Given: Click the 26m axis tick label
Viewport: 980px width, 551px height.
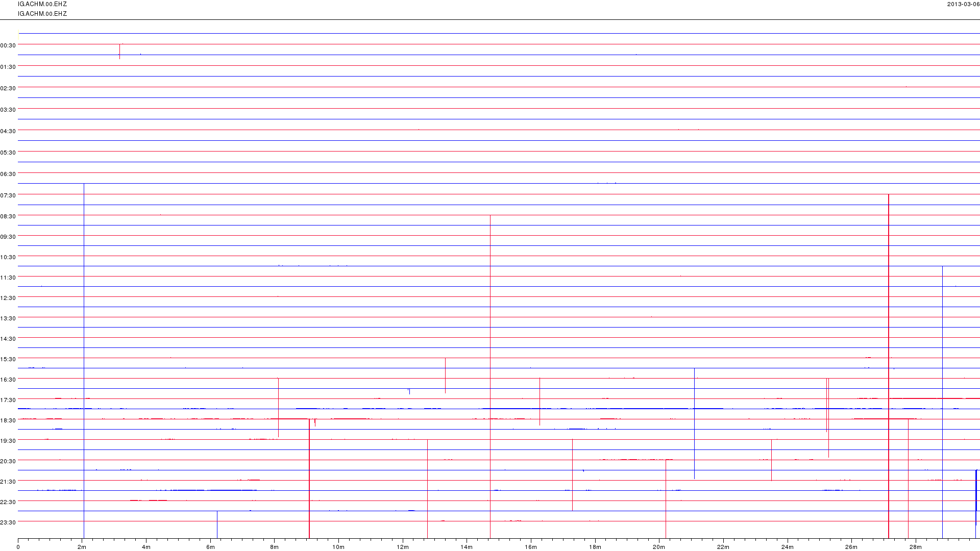Looking at the screenshot, I should [x=852, y=547].
